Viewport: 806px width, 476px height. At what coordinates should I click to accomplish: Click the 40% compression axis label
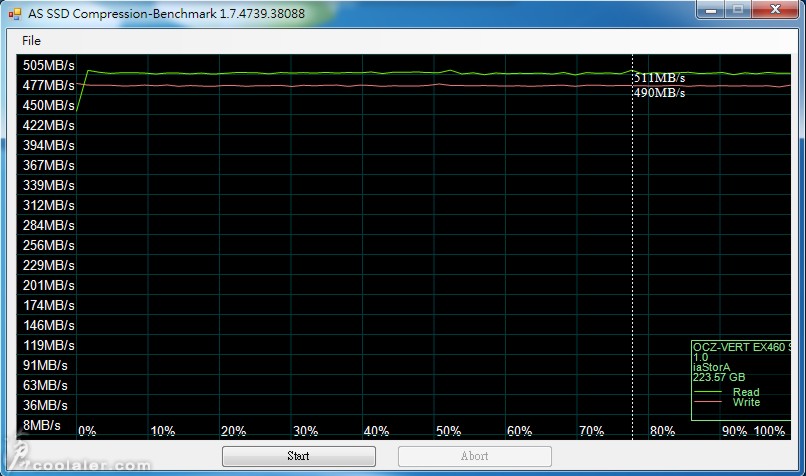pos(376,431)
